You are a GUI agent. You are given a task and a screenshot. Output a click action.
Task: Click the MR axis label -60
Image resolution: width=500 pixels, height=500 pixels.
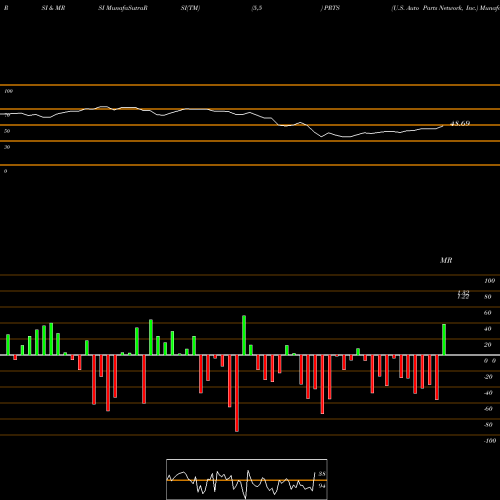tap(488, 409)
